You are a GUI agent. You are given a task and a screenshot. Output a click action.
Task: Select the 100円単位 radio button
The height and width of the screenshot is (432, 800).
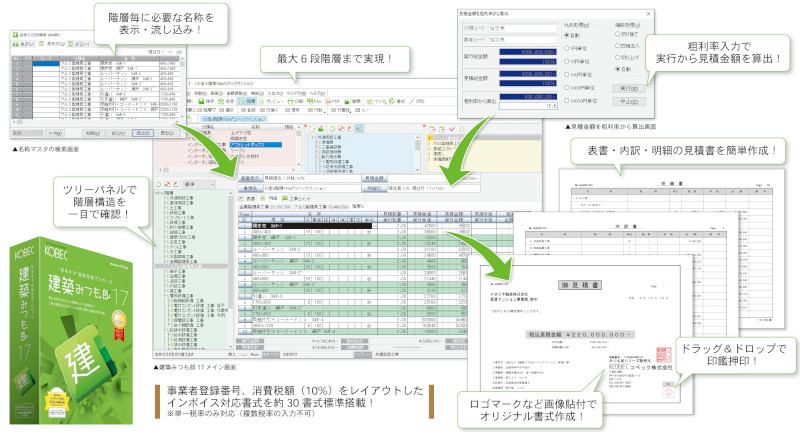566,74
